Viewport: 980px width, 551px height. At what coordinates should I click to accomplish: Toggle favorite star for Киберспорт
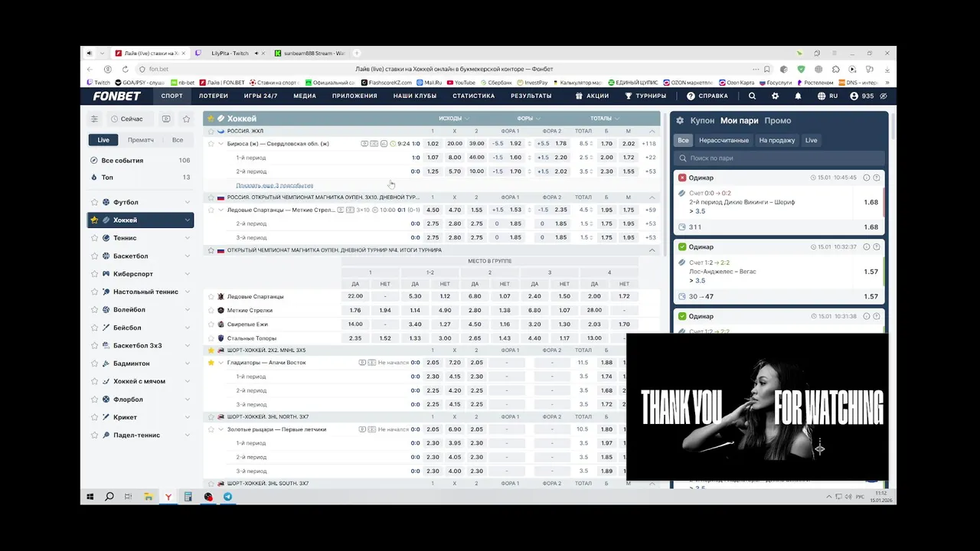point(95,274)
